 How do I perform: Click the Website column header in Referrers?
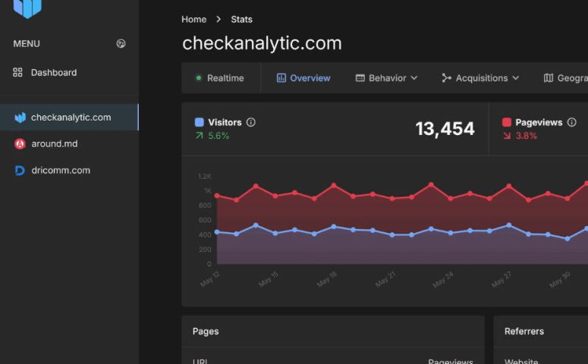point(521,361)
